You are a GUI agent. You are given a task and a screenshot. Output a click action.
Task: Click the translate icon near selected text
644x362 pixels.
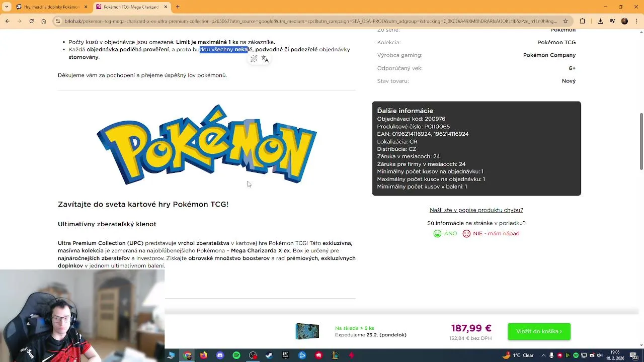[265, 59]
